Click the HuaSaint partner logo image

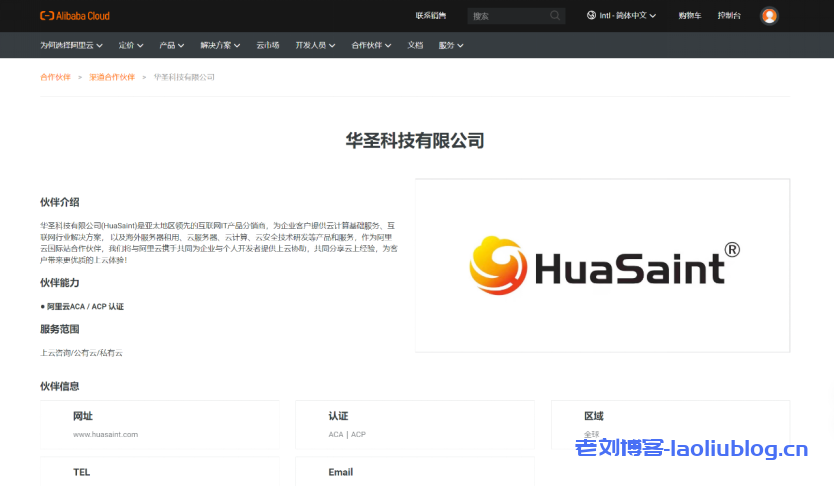point(602,265)
